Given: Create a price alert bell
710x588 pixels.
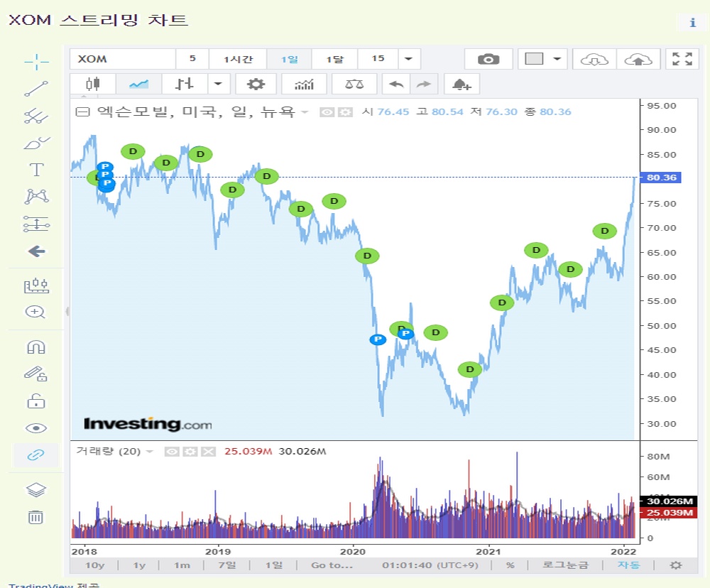Looking at the screenshot, I should 461,85.
